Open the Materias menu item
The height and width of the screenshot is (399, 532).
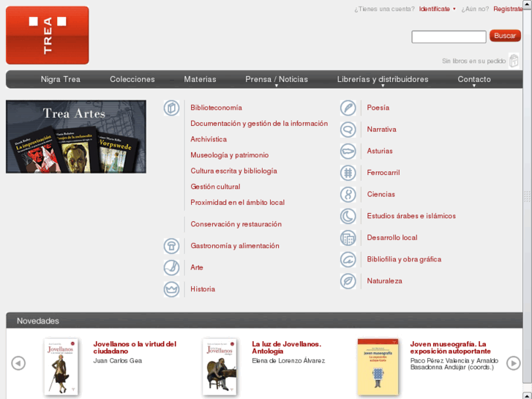click(x=200, y=80)
